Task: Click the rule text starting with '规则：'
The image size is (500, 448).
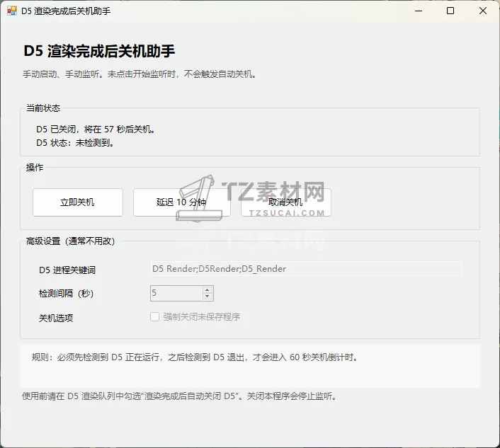Action: coord(195,357)
